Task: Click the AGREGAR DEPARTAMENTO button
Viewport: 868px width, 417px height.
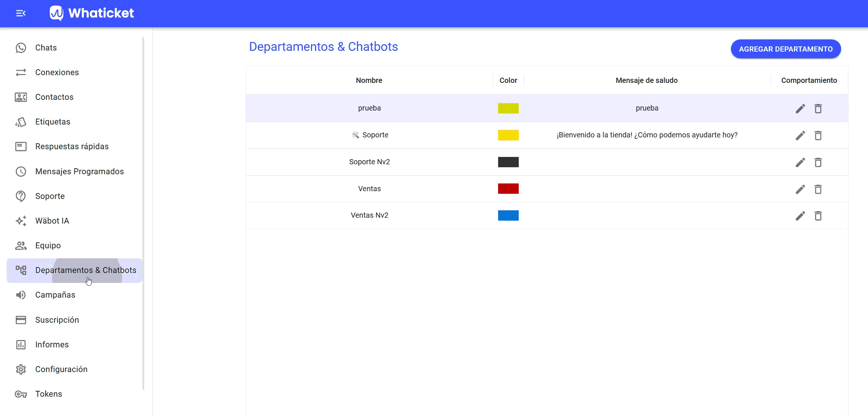Action: pyautogui.click(x=786, y=49)
